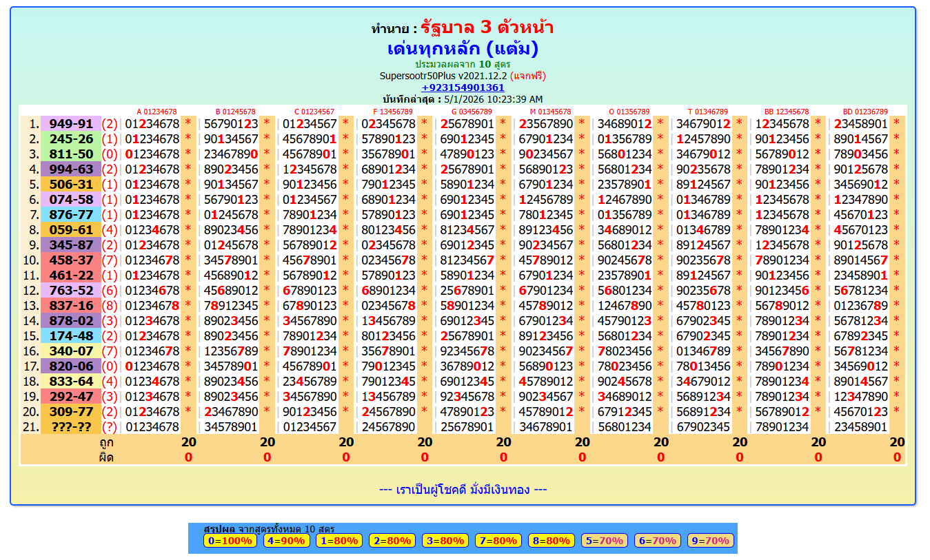Select result cell 174-48 in row 15
Image resolution: width=930 pixels, height=560 pixels.
tap(71, 336)
